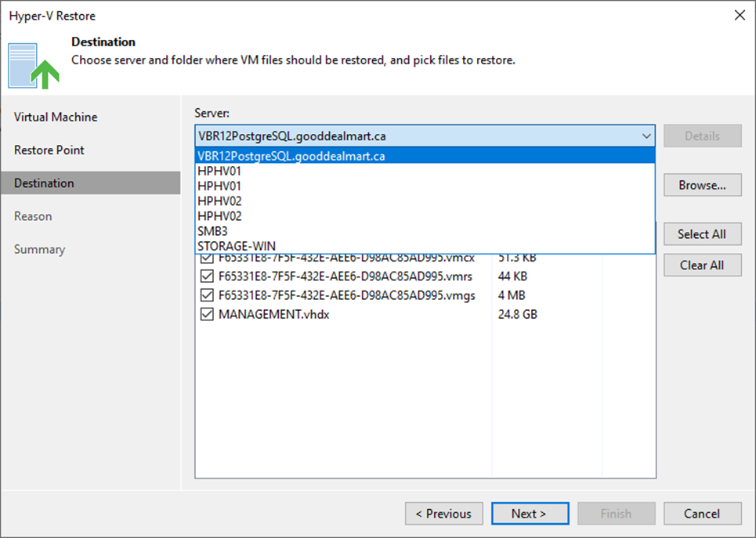This screenshot has height=538, width=756.
Task: Cancel the Hyper-V Restore wizard
Action: [703, 514]
